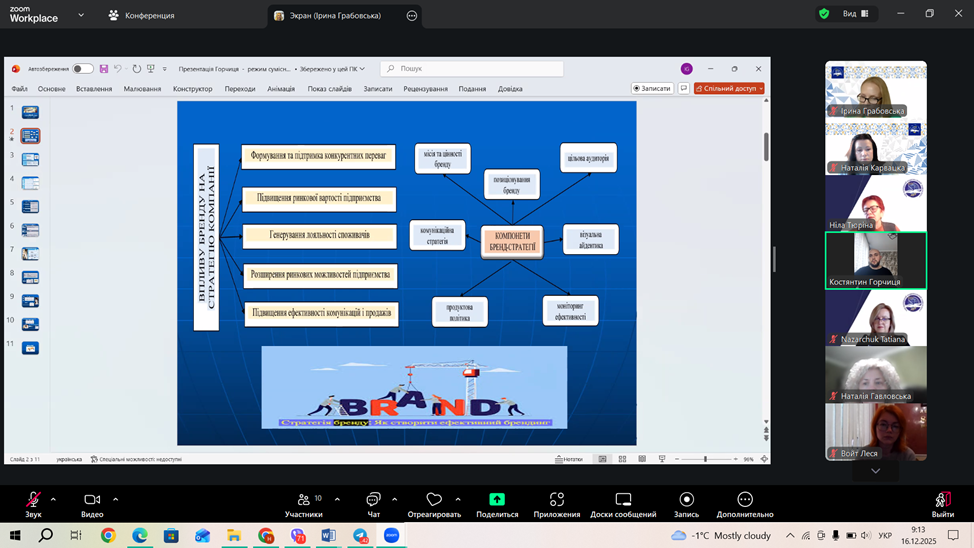
Task: Expand audio options arrow next to Звук
Action: (x=53, y=499)
